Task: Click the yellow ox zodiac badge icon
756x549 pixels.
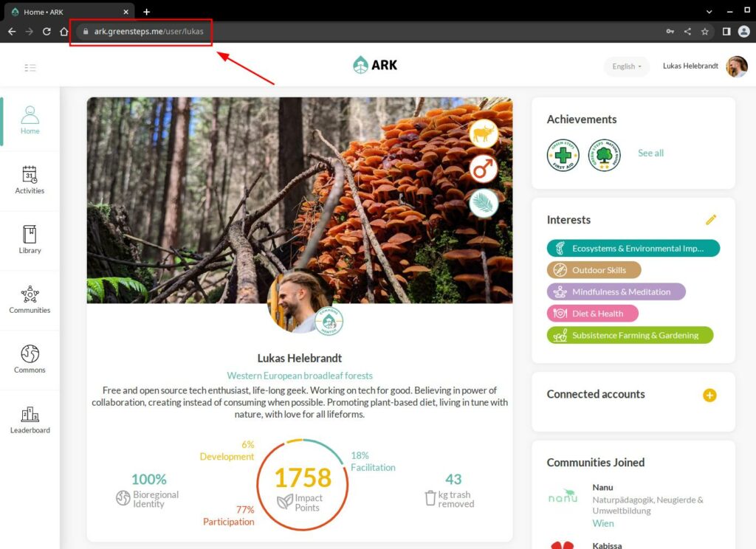Action: click(x=484, y=134)
